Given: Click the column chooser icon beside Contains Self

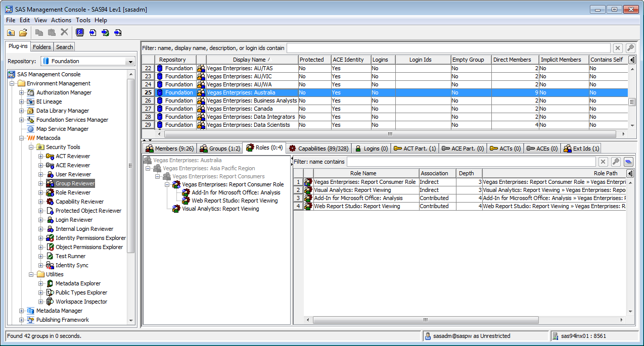Looking at the screenshot, I should click(x=632, y=60).
